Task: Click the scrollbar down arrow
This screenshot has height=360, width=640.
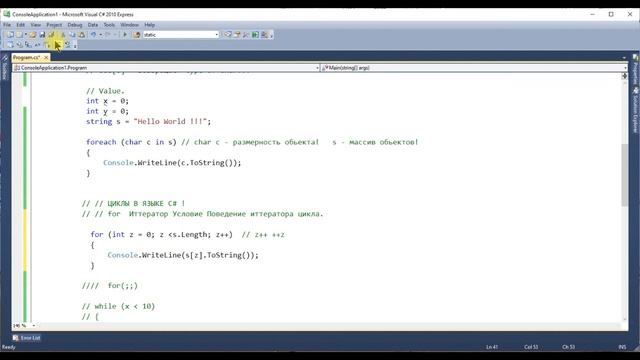Action: tap(624, 319)
